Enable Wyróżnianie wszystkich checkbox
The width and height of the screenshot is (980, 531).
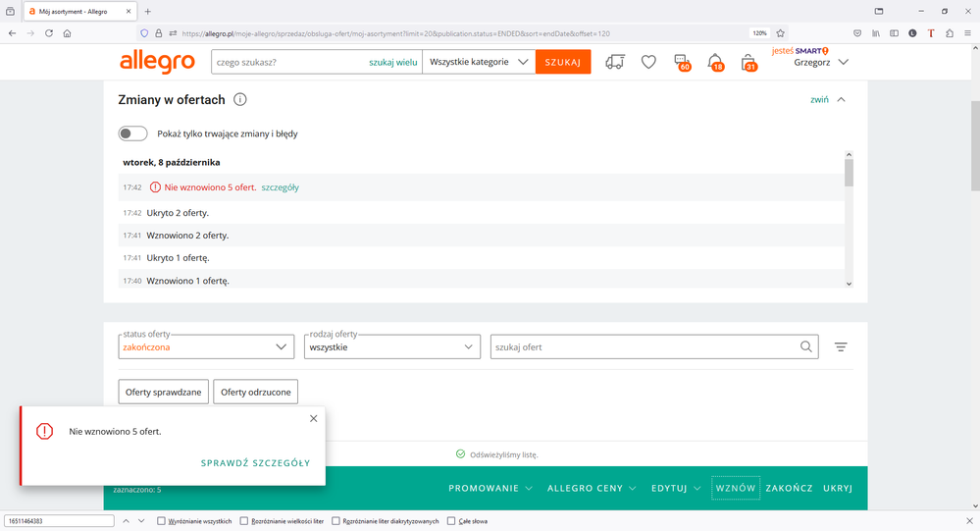pyautogui.click(x=162, y=521)
